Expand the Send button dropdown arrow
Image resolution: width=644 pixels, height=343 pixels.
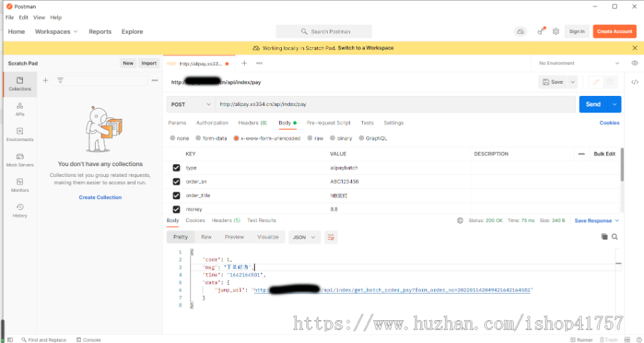pyautogui.click(x=615, y=105)
